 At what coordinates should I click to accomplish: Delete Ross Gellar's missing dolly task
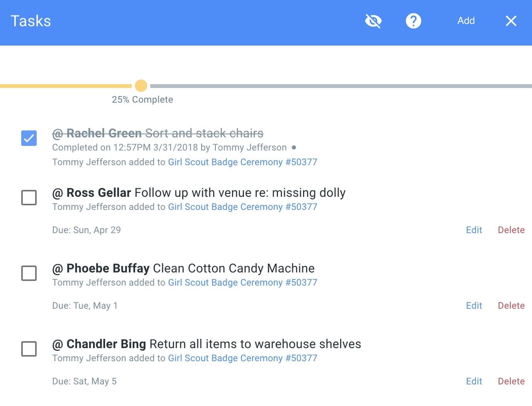[x=511, y=230]
